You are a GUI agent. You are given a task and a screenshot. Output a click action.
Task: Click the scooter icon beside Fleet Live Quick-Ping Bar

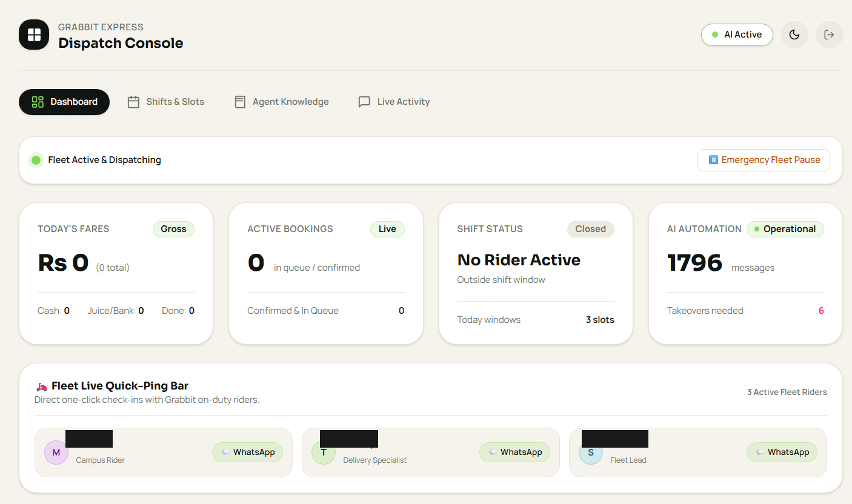41,386
